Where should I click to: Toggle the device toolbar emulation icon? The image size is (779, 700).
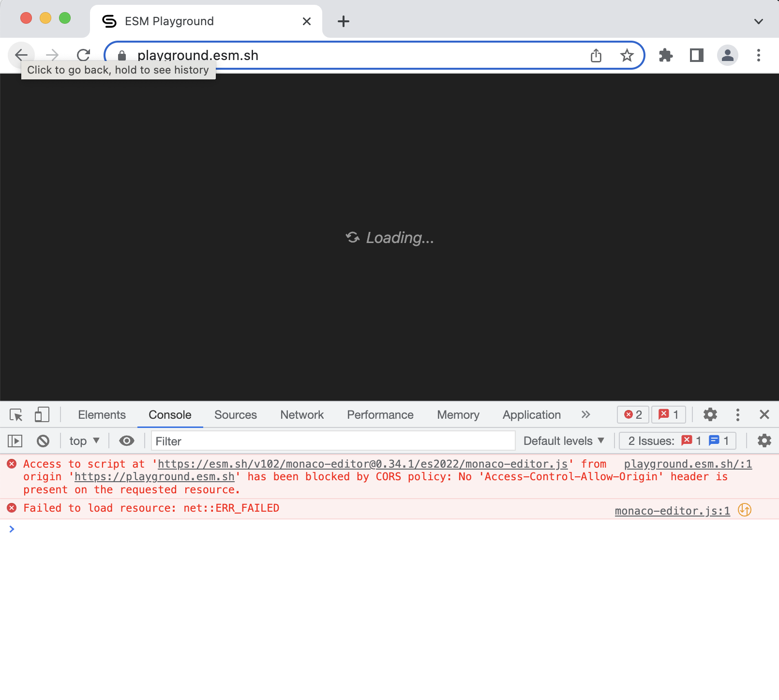42,415
